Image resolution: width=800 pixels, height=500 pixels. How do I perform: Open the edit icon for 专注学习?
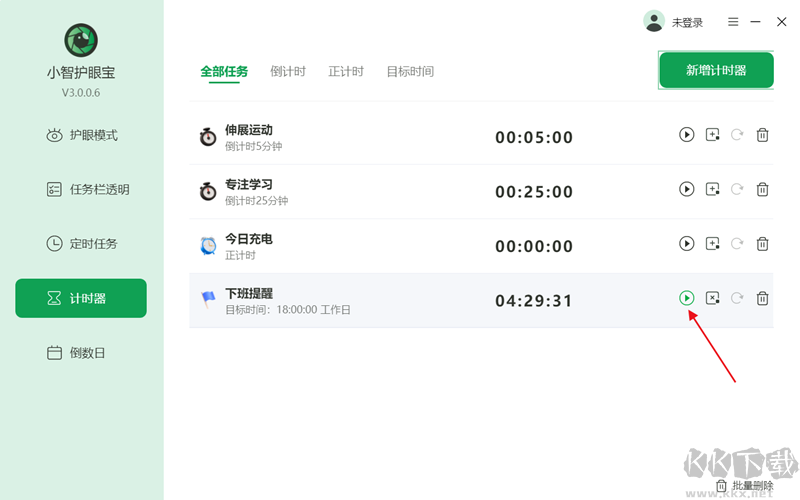[x=712, y=189]
